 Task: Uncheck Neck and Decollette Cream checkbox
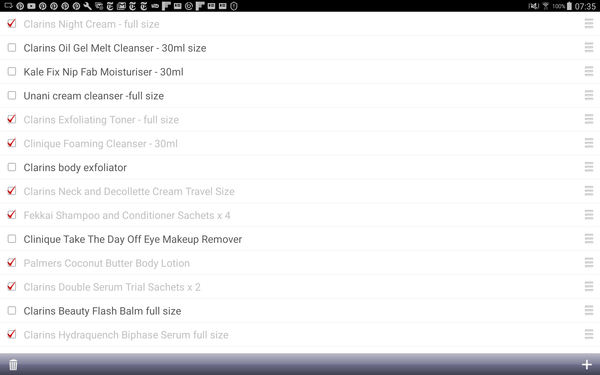point(12,191)
